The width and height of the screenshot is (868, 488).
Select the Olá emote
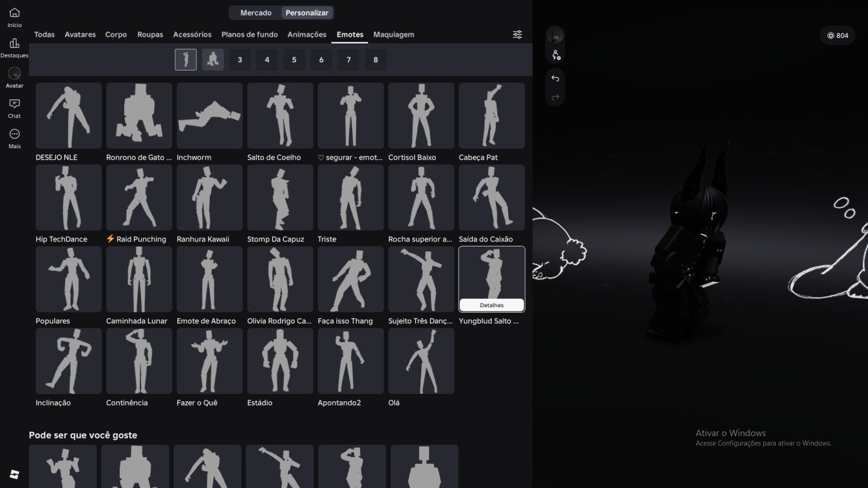[421, 361]
